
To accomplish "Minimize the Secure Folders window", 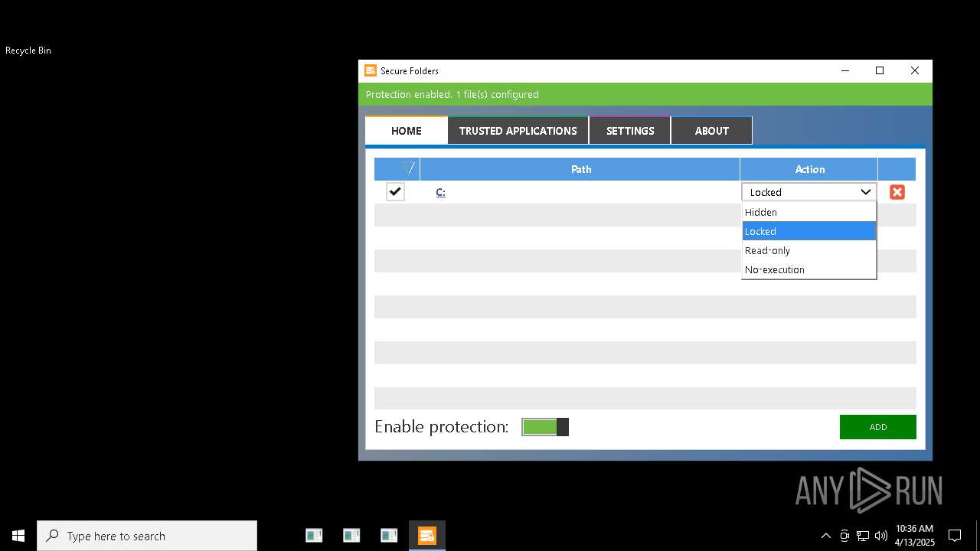I will tap(845, 70).
